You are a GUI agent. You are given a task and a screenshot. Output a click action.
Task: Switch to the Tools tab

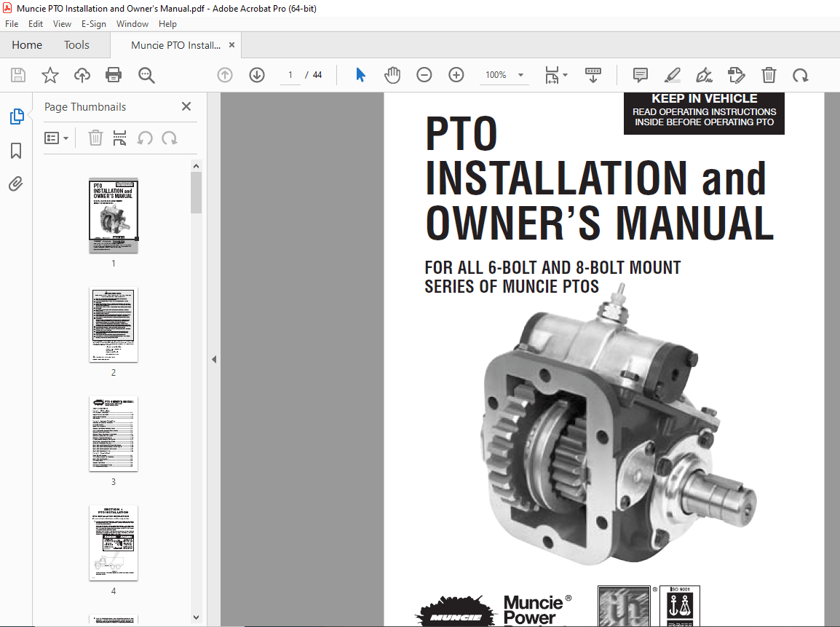(x=76, y=44)
